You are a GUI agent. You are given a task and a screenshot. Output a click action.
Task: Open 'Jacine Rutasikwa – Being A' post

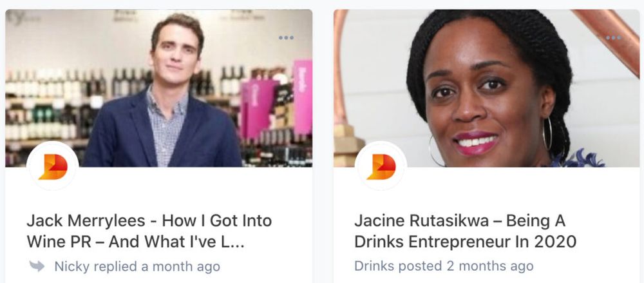point(460,221)
